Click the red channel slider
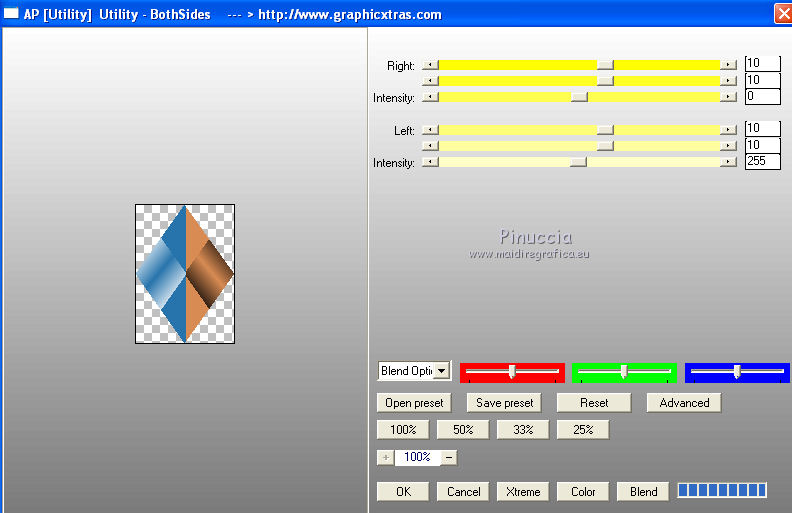The height and width of the screenshot is (513, 792). point(512,372)
